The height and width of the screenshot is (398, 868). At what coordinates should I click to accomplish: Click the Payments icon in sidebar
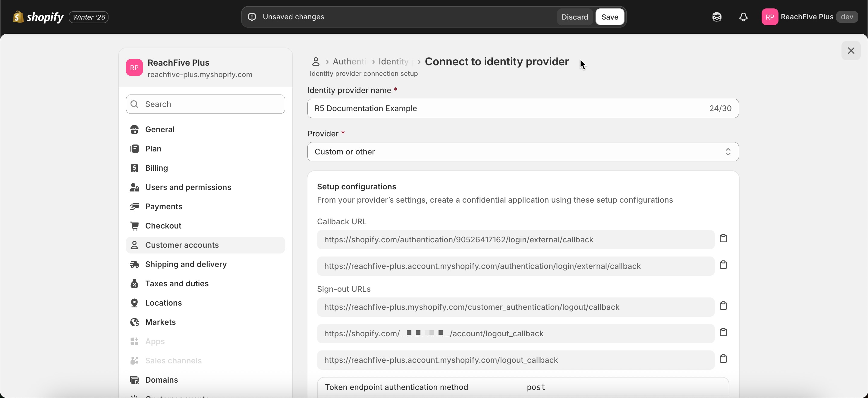click(x=134, y=207)
